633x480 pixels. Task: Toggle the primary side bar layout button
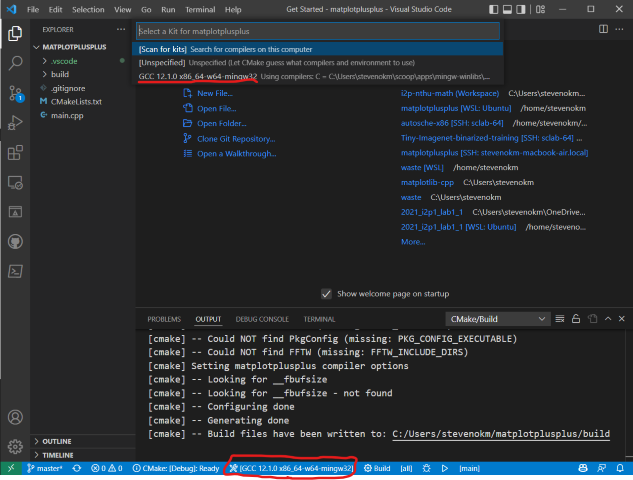tap(493, 9)
